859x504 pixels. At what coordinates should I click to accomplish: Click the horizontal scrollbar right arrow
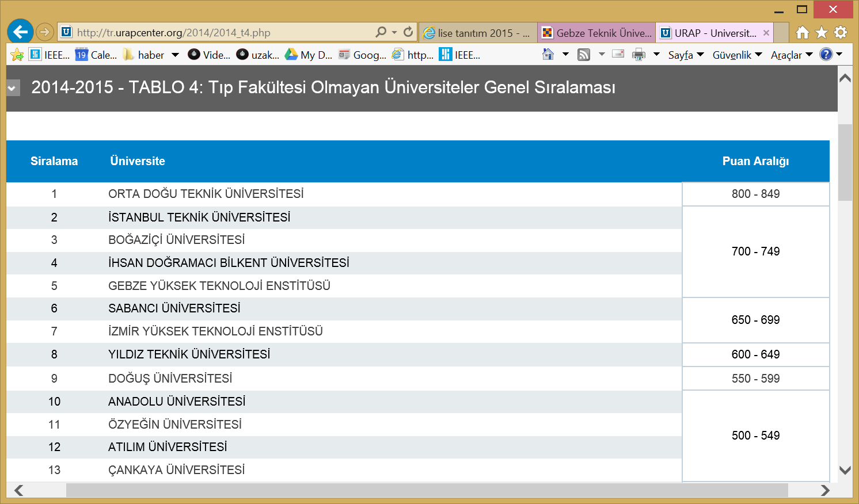pyautogui.click(x=825, y=490)
